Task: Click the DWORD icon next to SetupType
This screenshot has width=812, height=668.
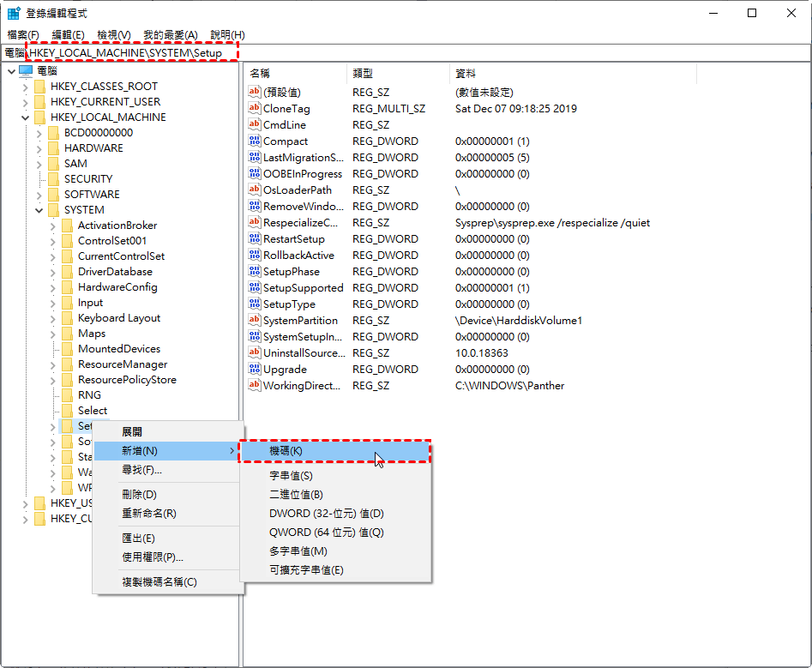Action: pyautogui.click(x=255, y=304)
